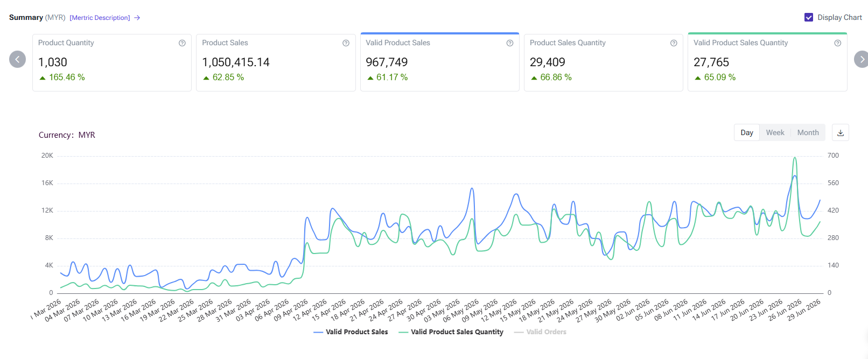
Task: Open Valid Product Sales help tooltip icon
Action: [x=509, y=43]
